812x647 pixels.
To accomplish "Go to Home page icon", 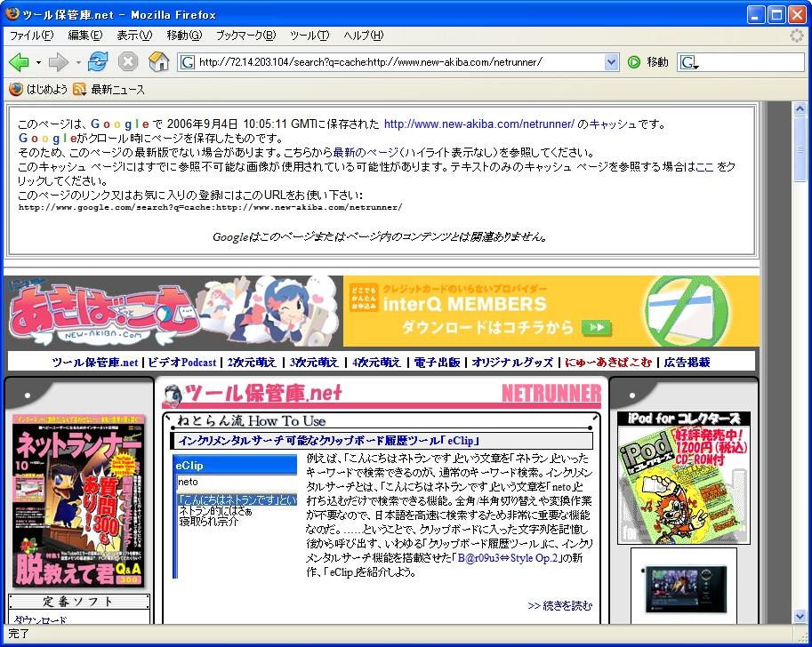I will coord(158,61).
